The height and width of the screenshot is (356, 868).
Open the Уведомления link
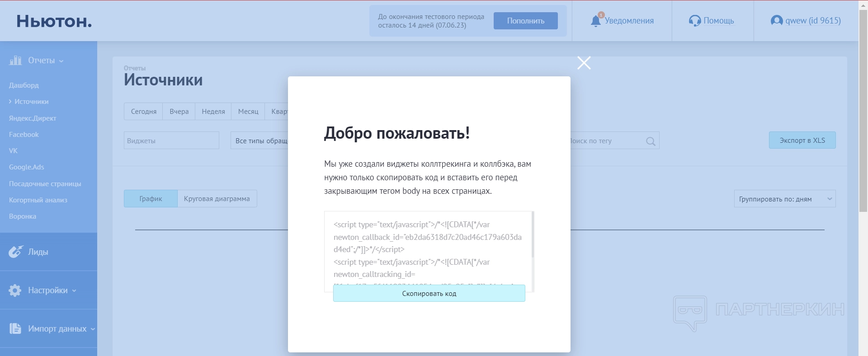pos(629,21)
